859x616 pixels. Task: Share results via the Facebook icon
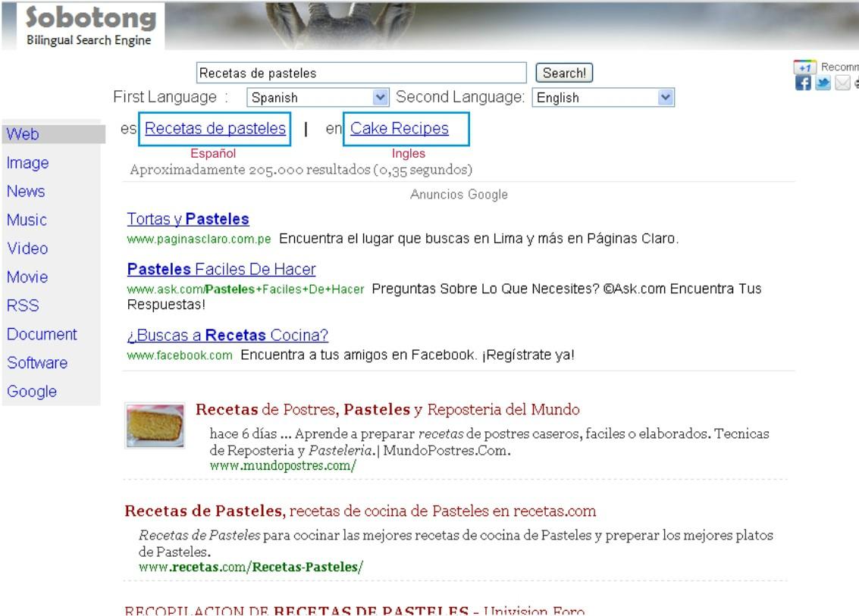tap(804, 80)
